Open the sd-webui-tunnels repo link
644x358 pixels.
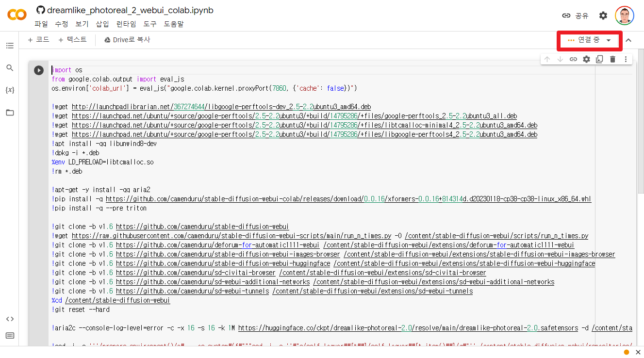pos(192,291)
